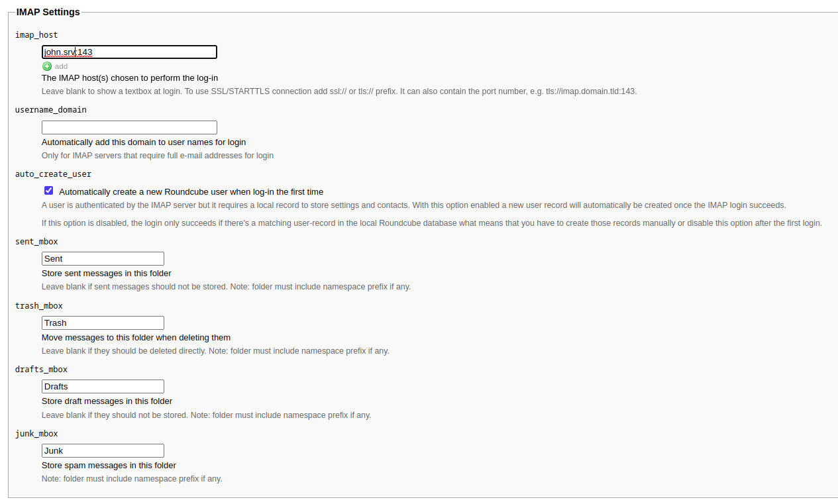Click the imap_host setting name
This screenshot has width=838, height=504.
click(36, 34)
